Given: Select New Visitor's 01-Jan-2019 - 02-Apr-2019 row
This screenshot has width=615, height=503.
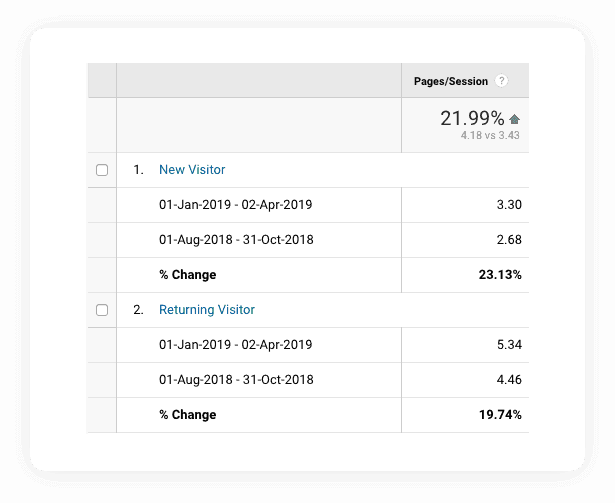Looking at the screenshot, I should click(x=236, y=205).
